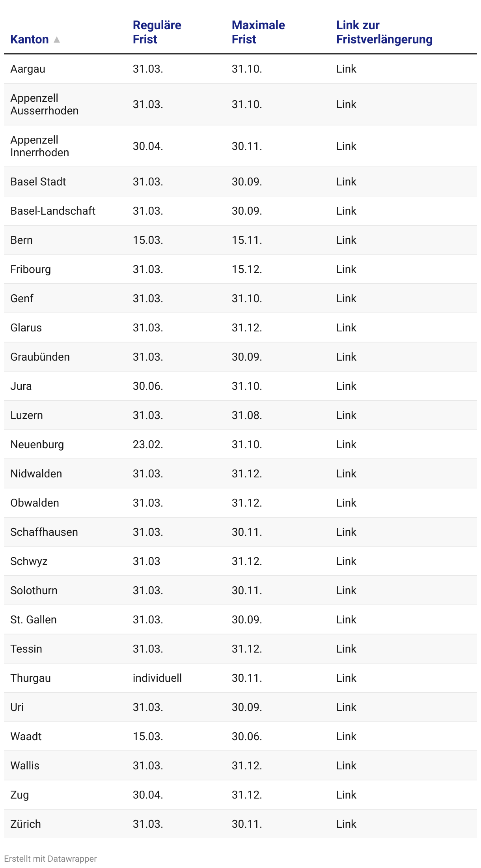481x868 pixels.
Task: Open the Aargau extension link
Action: [x=346, y=69]
